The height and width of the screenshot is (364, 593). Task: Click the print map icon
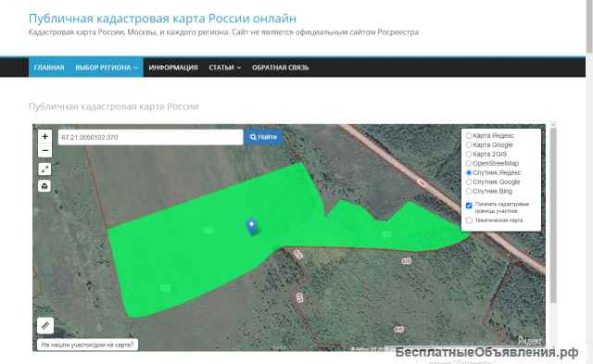click(44, 186)
